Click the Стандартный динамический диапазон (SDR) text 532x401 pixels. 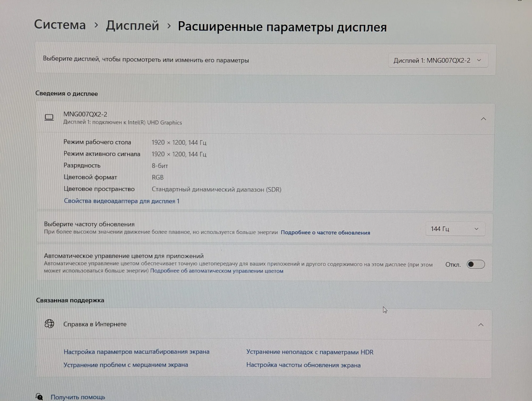[216, 189]
